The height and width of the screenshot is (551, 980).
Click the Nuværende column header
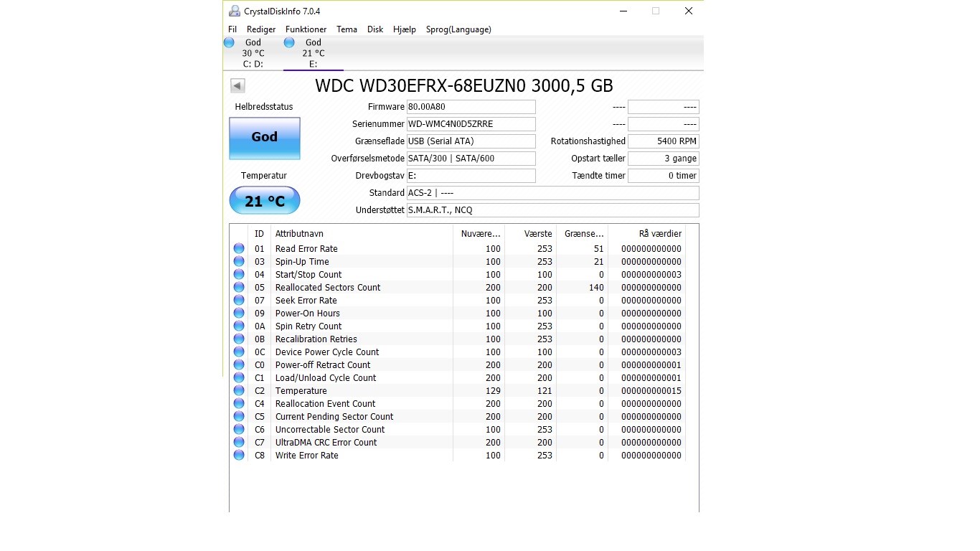coord(479,234)
